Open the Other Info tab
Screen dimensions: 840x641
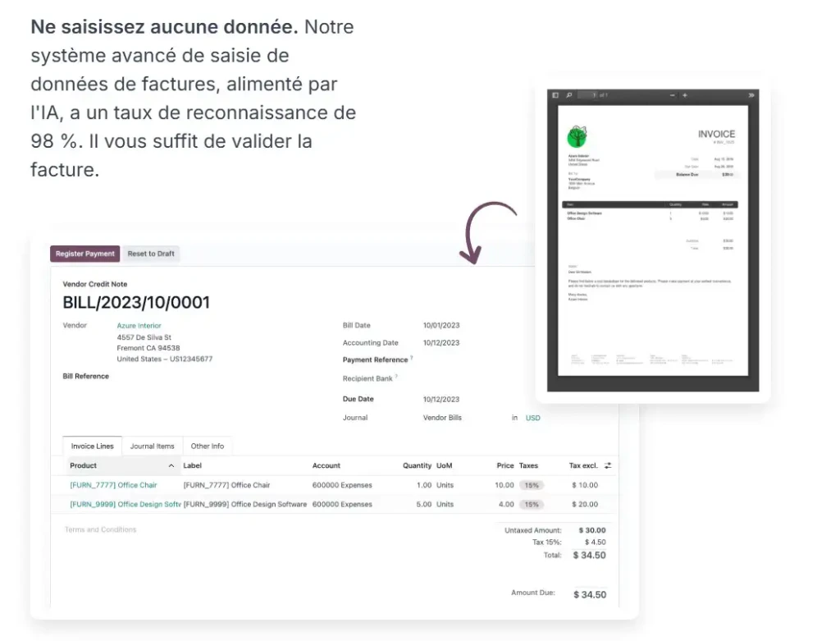point(208,446)
